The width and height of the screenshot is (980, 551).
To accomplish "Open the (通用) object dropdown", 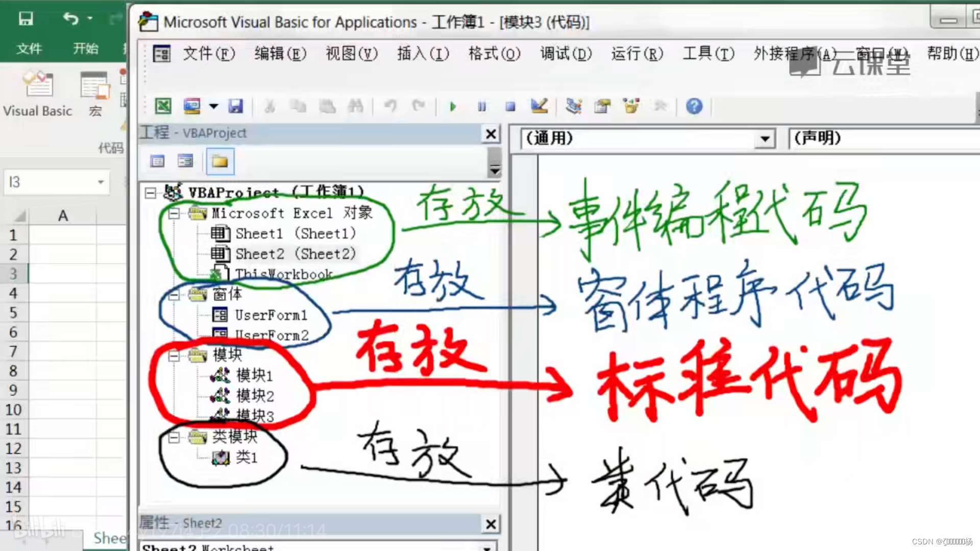I will coord(764,139).
